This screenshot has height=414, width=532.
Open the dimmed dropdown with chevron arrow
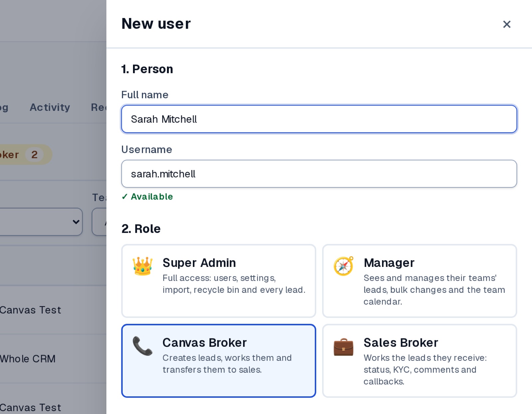41,222
